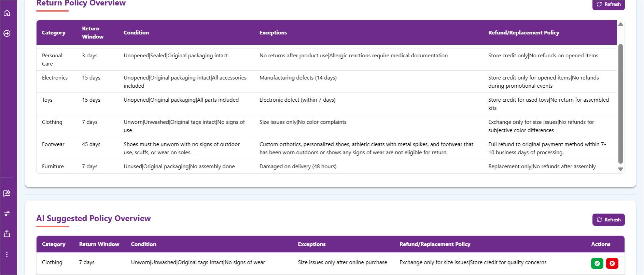
Task: Approve the Clothing AI suggestion with green check
Action: pyautogui.click(x=597, y=263)
